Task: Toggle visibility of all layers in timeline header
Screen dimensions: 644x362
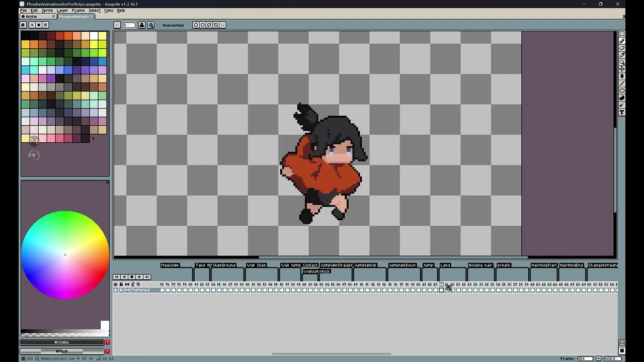Action: click(x=115, y=285)
